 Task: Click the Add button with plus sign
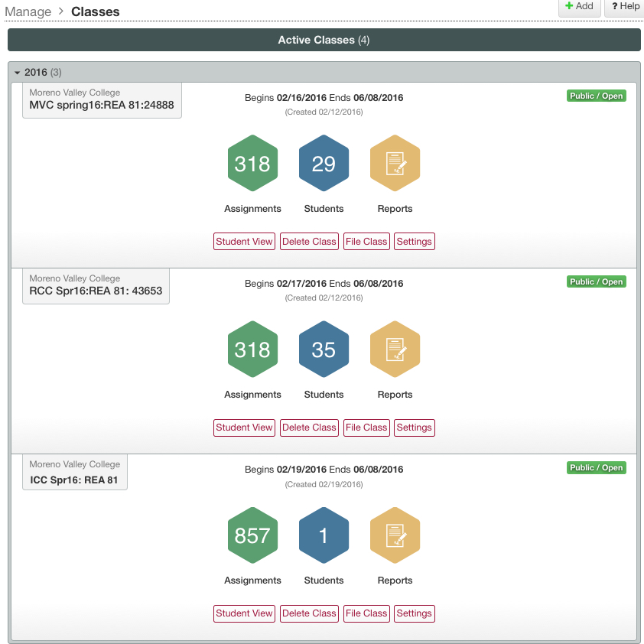point(579,7)
